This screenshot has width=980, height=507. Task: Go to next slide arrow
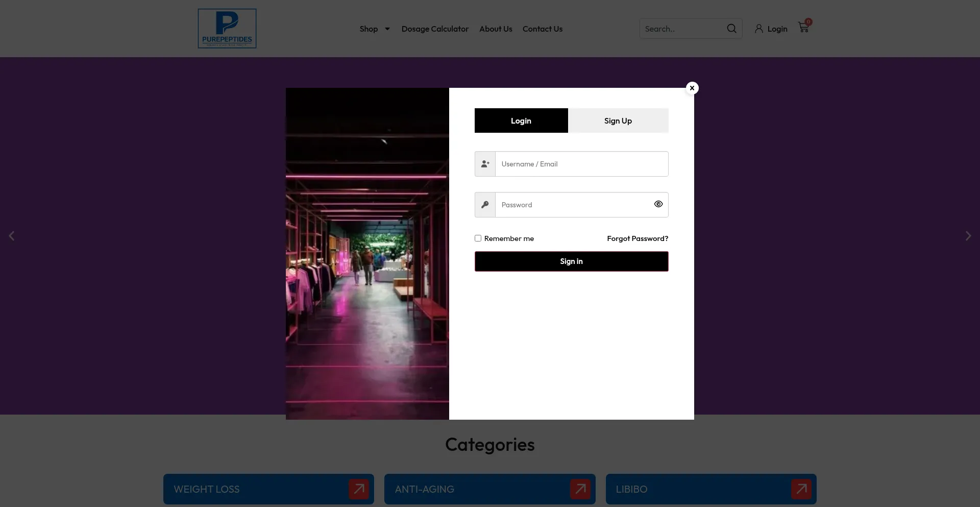point(968,236)
